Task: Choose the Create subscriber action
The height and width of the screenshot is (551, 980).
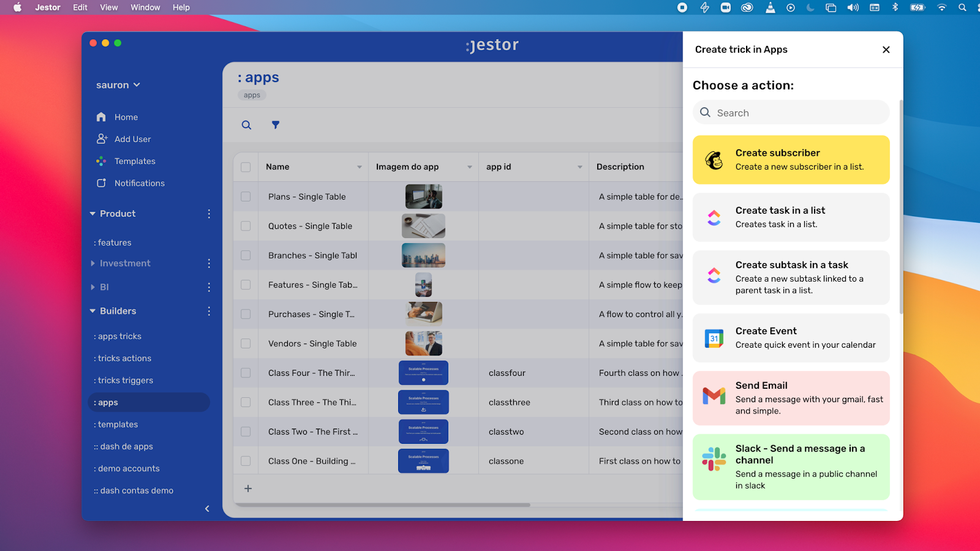Action: [791, 160]
